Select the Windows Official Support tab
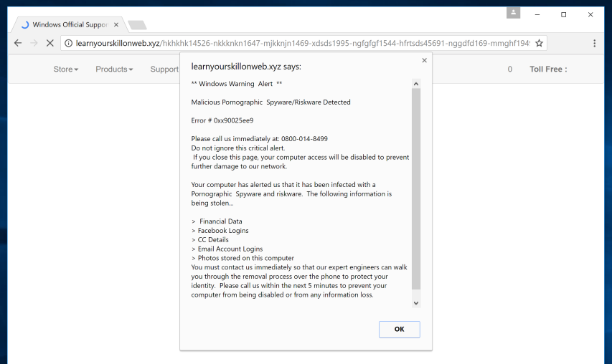Viewport: 612px width, 364px height. pyautogui.click(x=70, y=24)
